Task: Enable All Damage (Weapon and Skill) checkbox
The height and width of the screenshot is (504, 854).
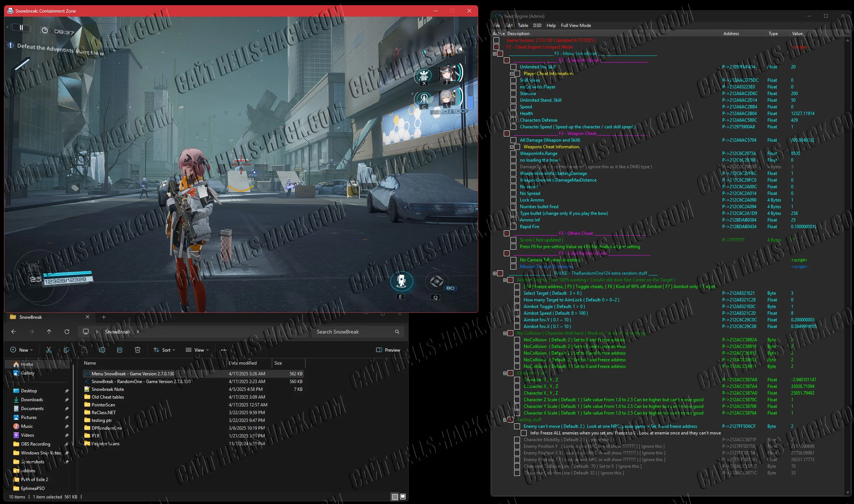Action: (513, 140)
